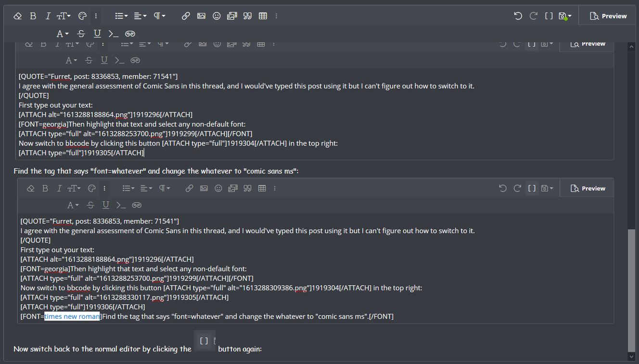Click the Preview button at top right
Viewport: 639px width, 364px height.
pos(608,16)
